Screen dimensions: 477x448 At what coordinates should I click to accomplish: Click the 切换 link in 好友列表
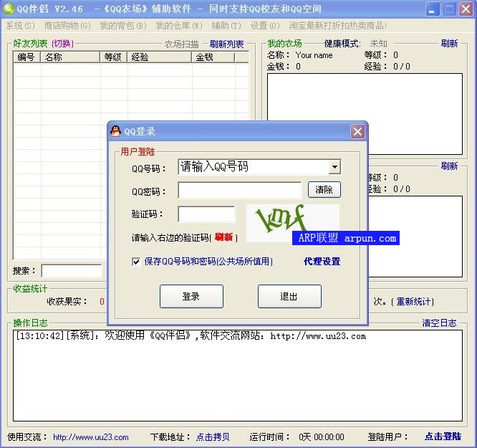tap(62, 44)
